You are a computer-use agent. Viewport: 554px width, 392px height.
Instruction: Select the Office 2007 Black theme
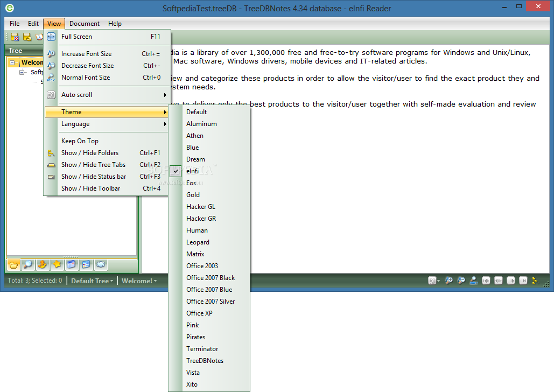coord(209,278)
